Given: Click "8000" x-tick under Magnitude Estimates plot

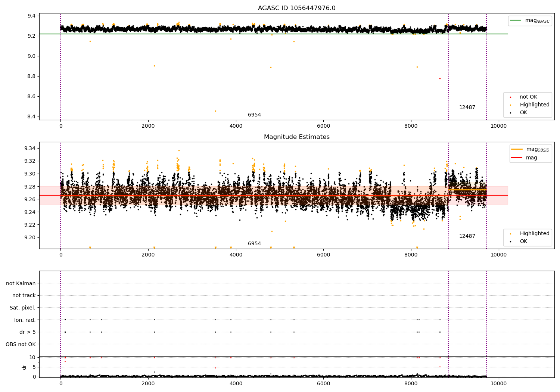Looking at the screenshot, I should point(411,255).
